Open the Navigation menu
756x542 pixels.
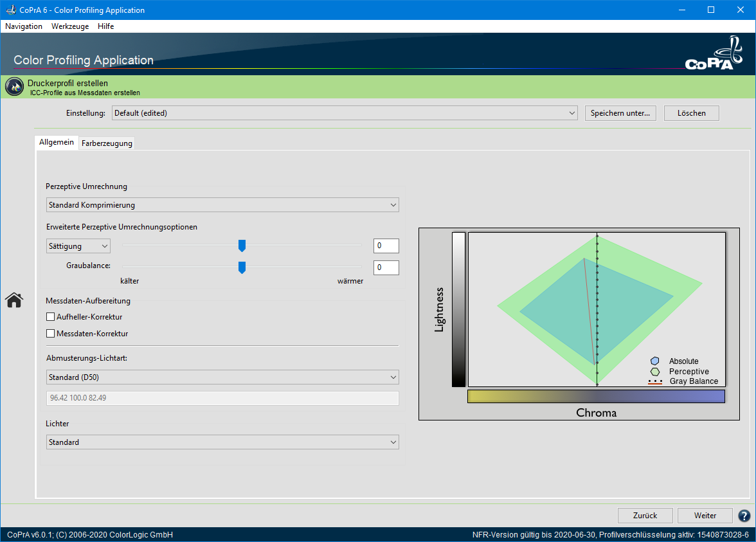[x=24, y=26]
